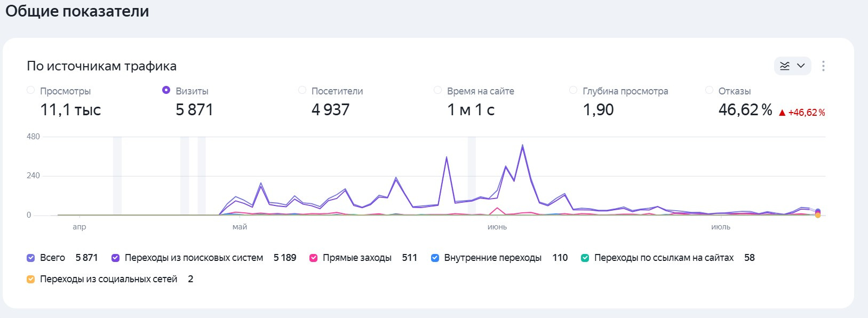Viewport: 868px width, 318px height.
Task: Select the Визиты radio button
Action: point(166,90)
